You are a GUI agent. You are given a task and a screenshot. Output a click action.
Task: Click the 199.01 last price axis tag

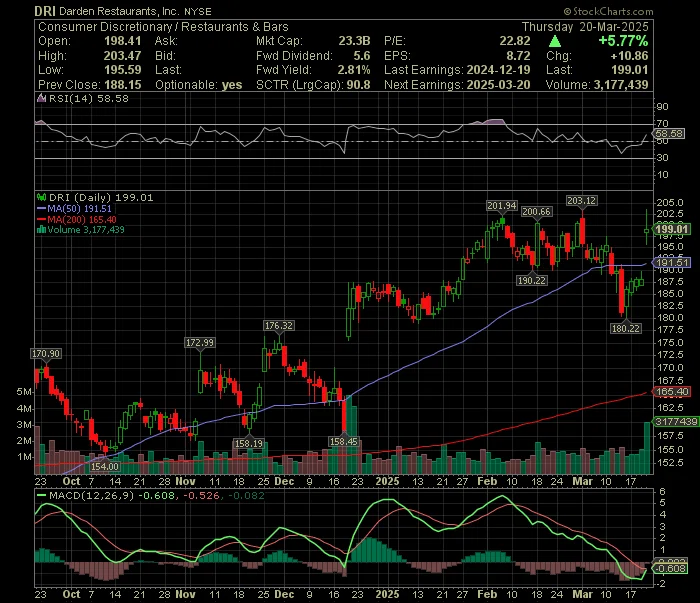click(x=672, y=229)
